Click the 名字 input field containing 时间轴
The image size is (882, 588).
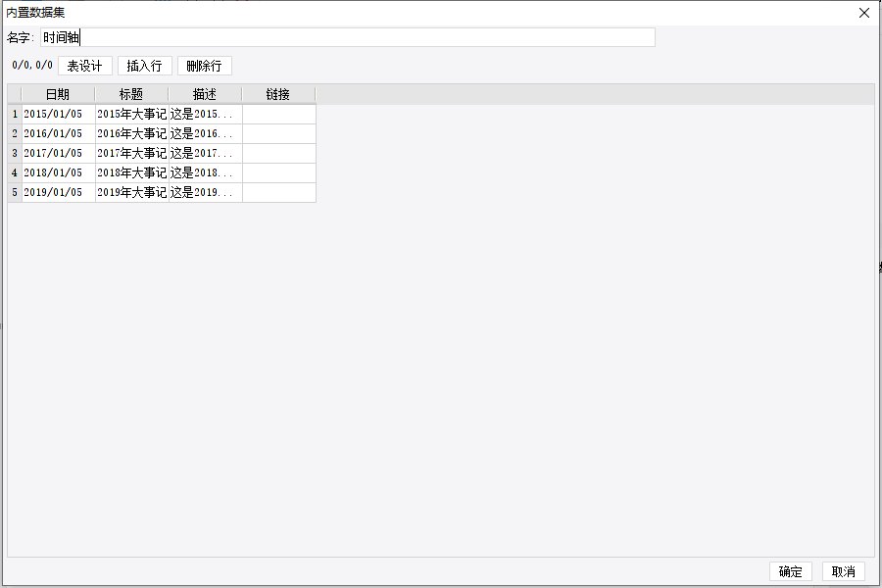click(x=348, y=37)
